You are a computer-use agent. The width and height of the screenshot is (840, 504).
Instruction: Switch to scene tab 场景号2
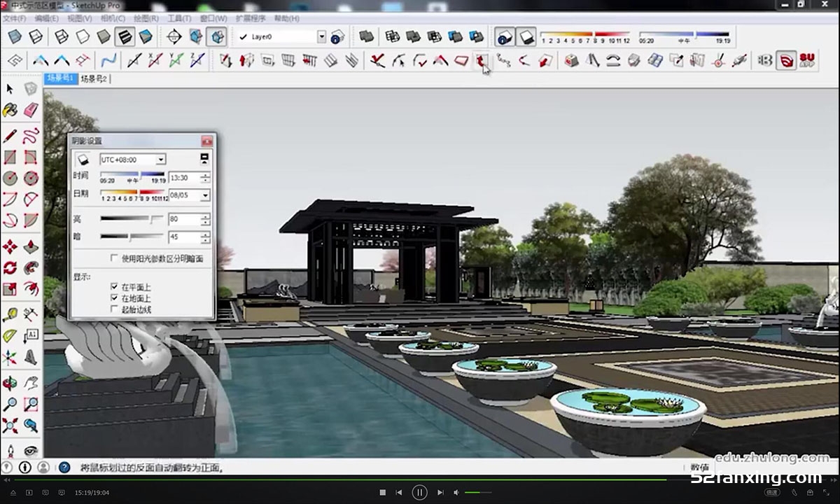pos(94,79)
